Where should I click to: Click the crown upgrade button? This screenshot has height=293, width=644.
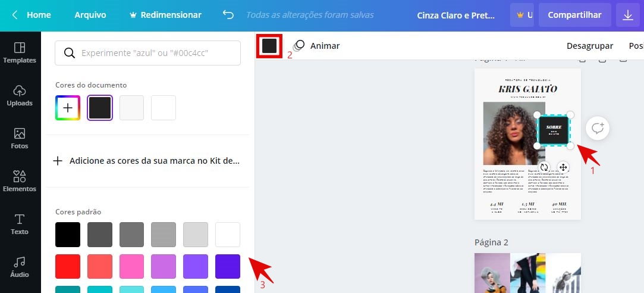pyautogui.click(x=523, y=15)
